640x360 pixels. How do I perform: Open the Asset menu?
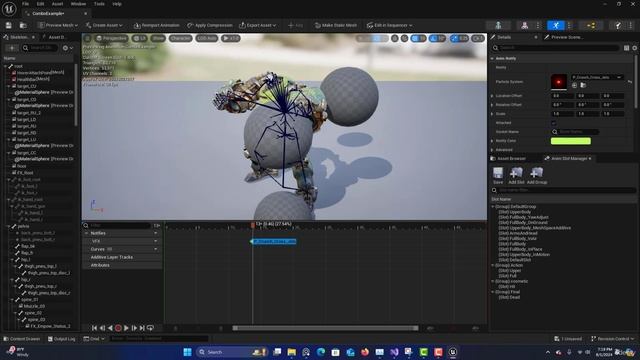pyautogui.click(x=57, y=4)
